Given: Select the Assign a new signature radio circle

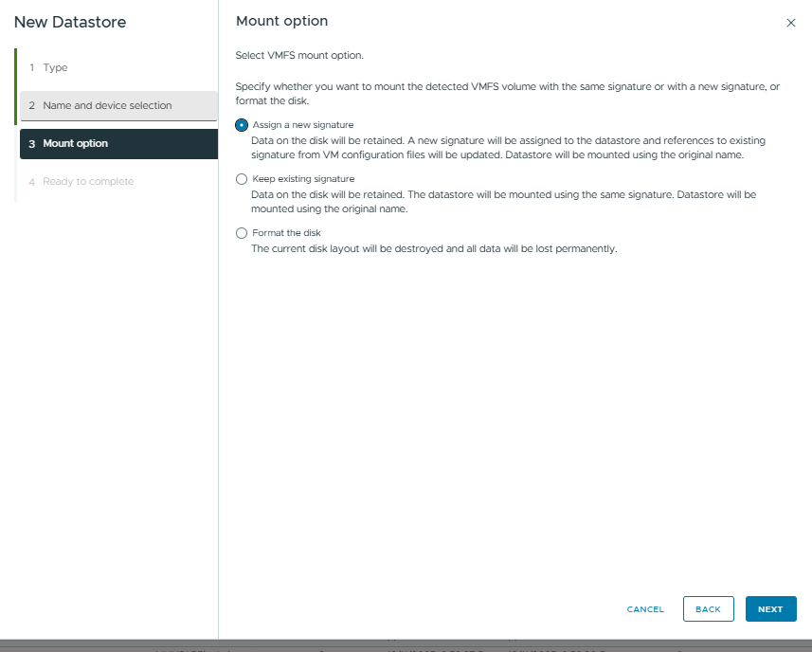Looking at the screenshot, I should click(x=242, y=125).
